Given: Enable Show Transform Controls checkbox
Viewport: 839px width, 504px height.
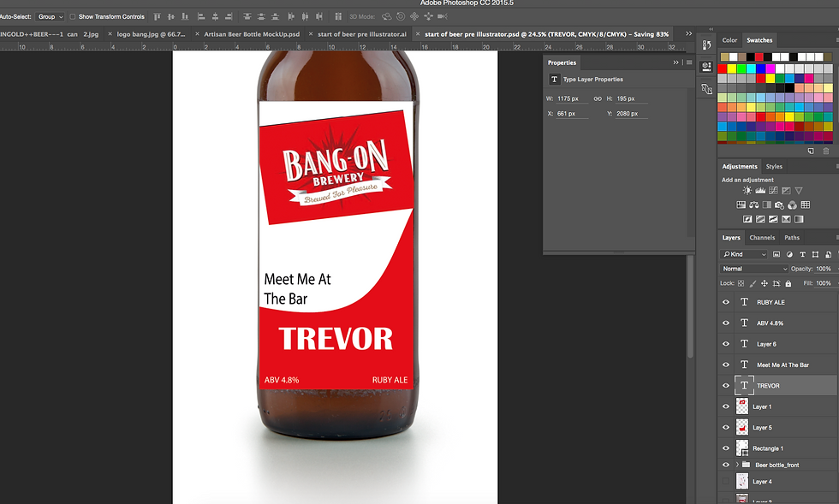Looking at the screenshot, I should click(x=73, y=16).
